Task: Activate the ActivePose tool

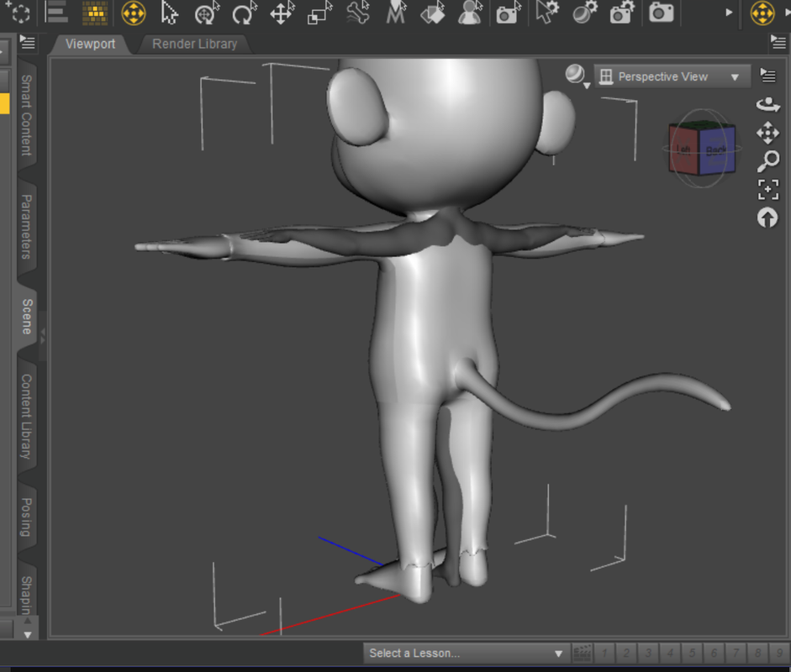Action: pyautogui.click(x=207, y=13)
